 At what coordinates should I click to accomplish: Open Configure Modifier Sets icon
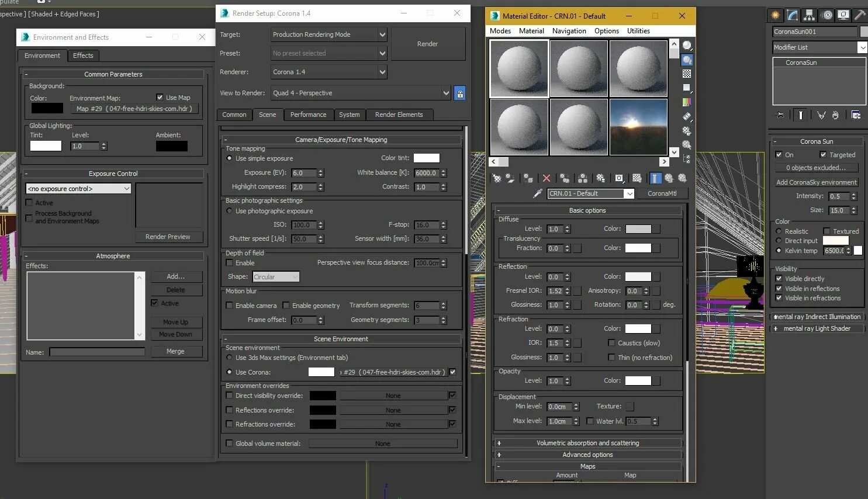click(x=856, y=115)
